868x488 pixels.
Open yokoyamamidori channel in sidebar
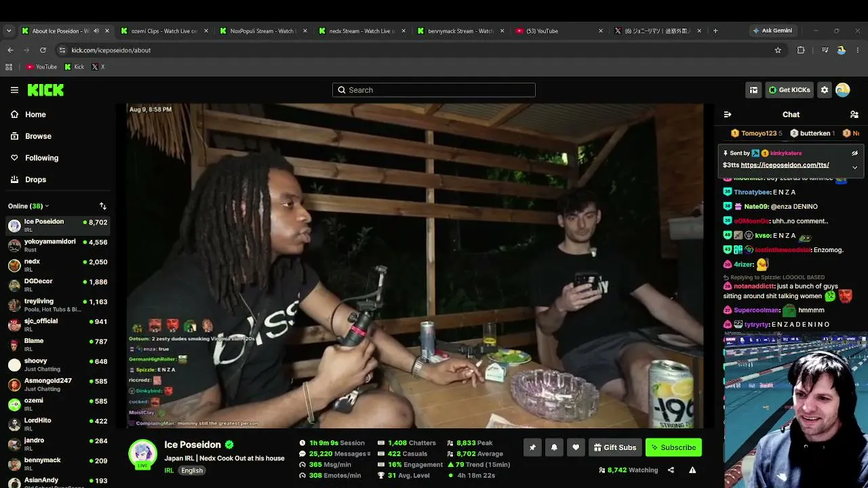click(x=58, y=245)
